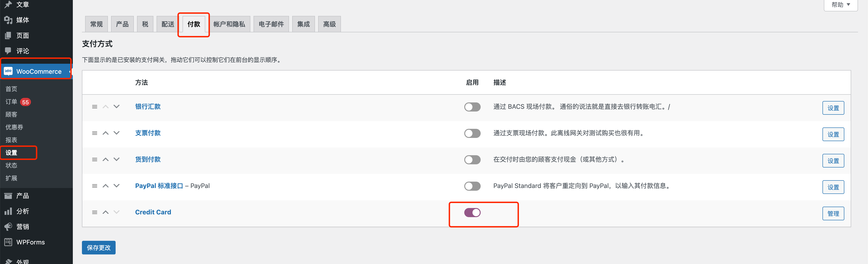
Task: Click drag handle icon for 银行汇款 row
Action: click(95, 107)
